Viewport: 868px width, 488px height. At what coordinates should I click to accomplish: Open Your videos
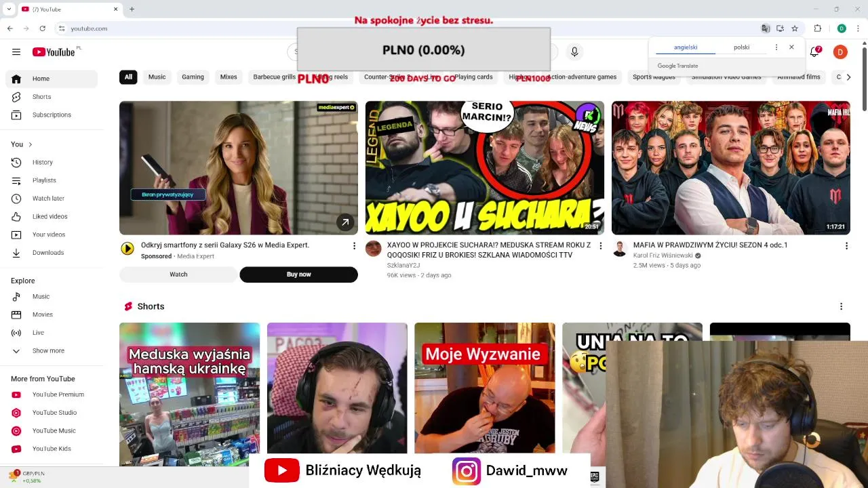pyautogui.click(x=52, y=235)
